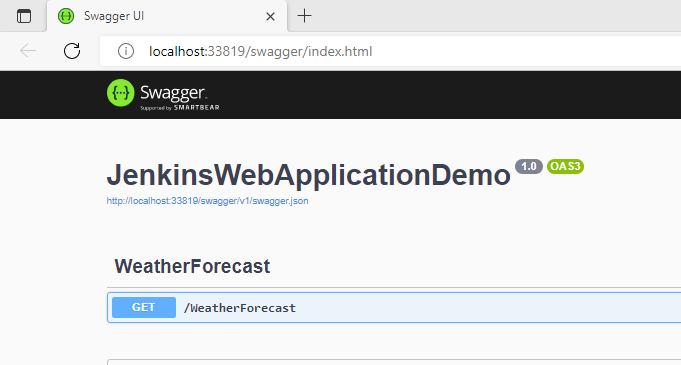Close the Swagger UI tab
The image size is (681, 365).
coord(270,17)
